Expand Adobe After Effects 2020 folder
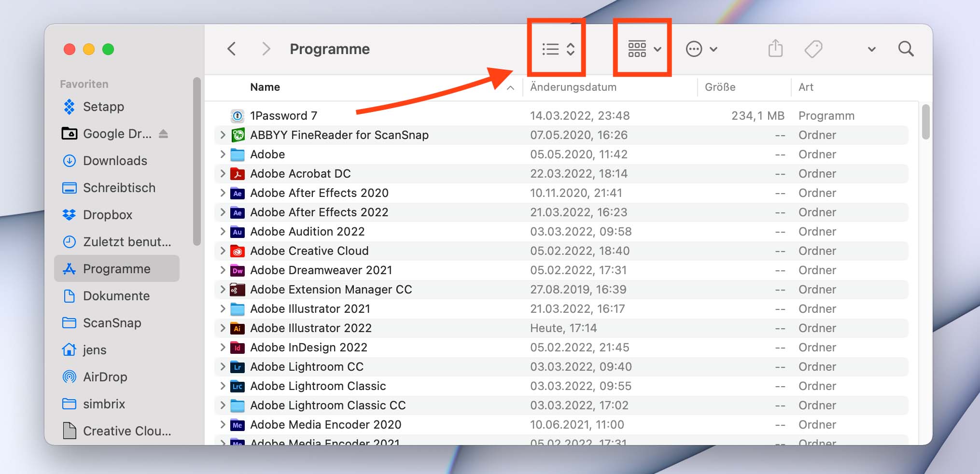The width and height of the screenshot is (980, 474). 223,193
